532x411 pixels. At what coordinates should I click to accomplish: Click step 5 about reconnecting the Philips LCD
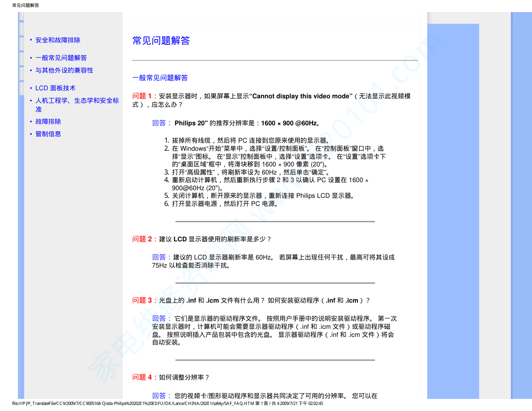click(263, 196)
